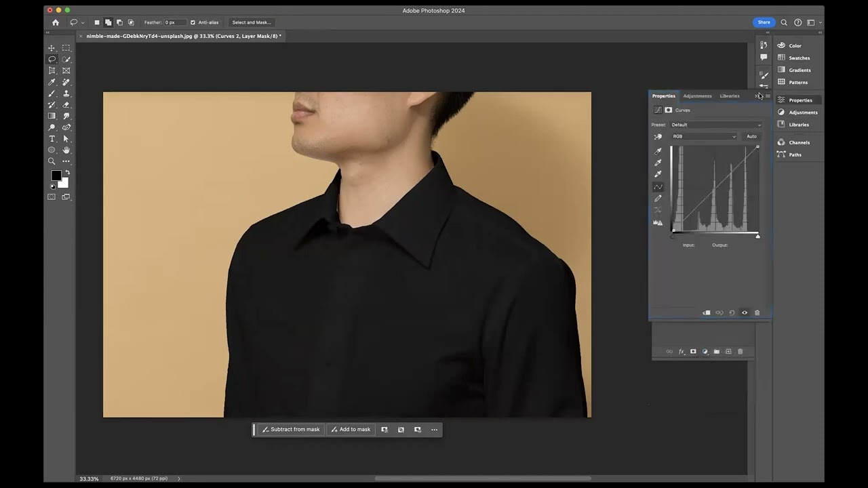This screenshot has width=868, height=488.
Task: Click the Select and Mask button
Action: coord(252,22)
